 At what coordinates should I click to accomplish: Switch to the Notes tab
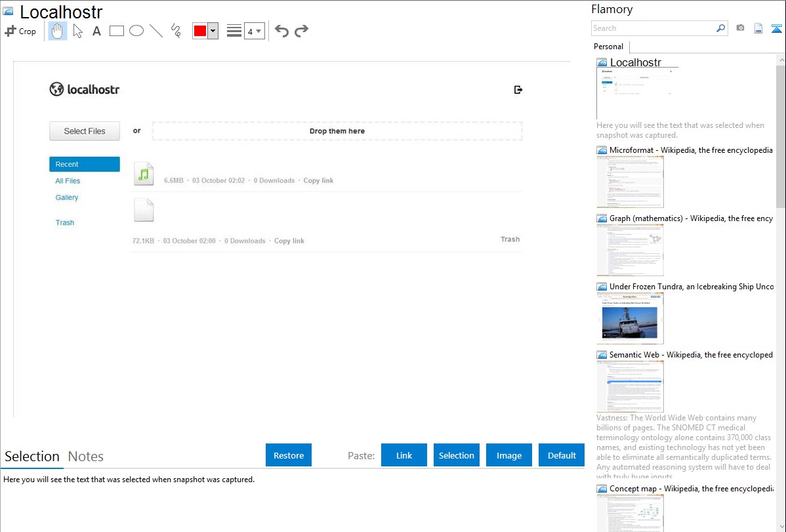86,457
